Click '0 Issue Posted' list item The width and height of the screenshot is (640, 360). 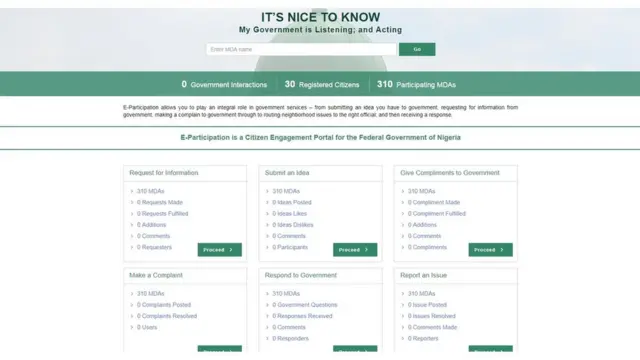pyautogui.click(x=427, y=305)
